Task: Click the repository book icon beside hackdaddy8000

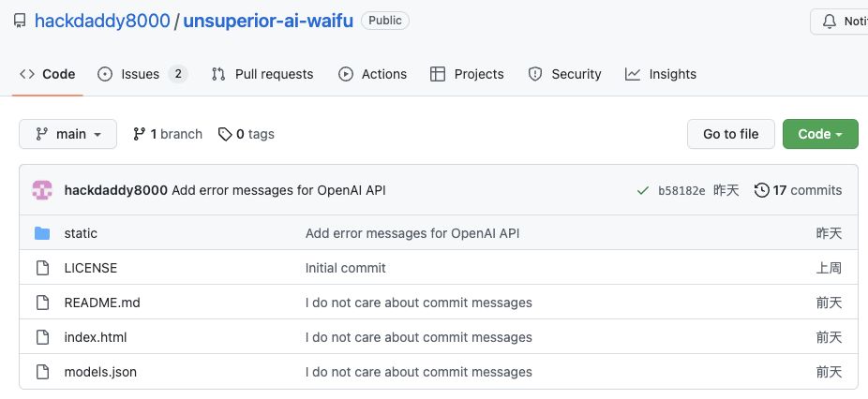Action: [20, 21]
